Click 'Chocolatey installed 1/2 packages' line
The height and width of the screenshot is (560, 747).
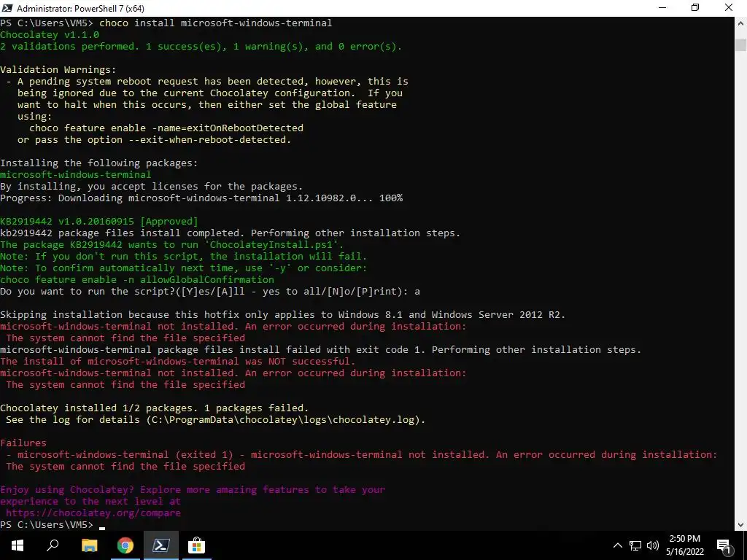tap(155, 408)
